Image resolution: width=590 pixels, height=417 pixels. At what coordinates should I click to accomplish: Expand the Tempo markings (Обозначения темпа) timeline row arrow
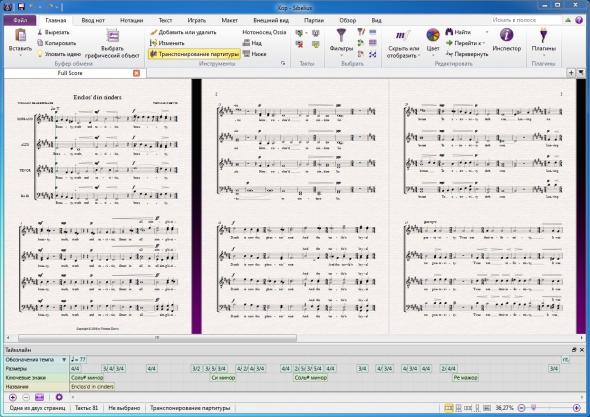pyautogui.click(x=64, y=360)
